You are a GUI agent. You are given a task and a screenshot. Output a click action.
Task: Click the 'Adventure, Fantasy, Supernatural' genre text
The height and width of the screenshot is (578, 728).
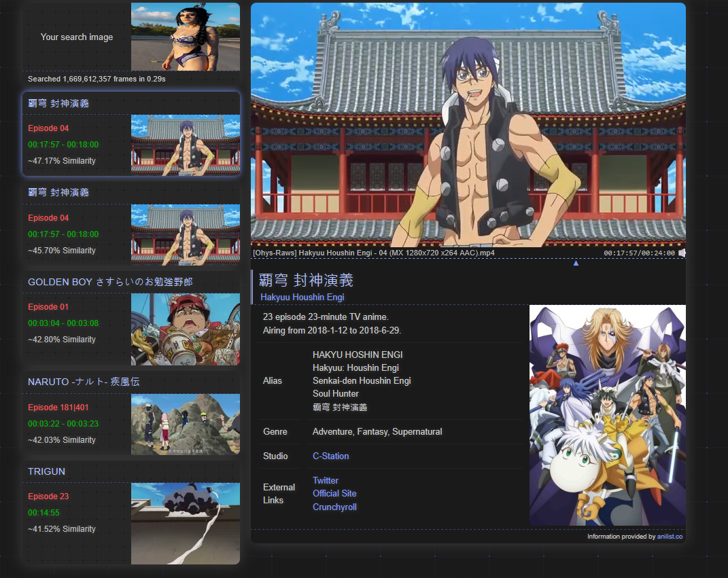click(377, 431)
